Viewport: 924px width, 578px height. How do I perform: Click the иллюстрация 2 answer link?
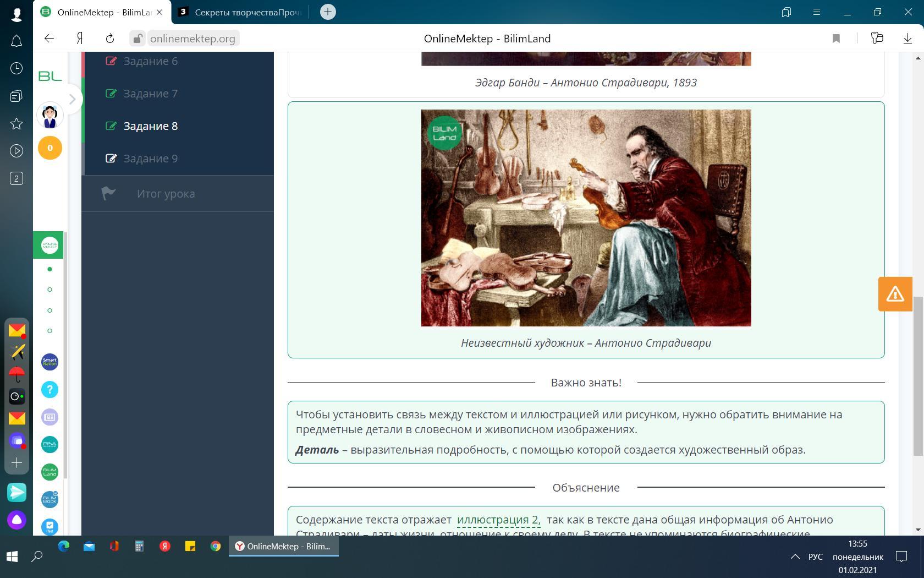[498, 520]
